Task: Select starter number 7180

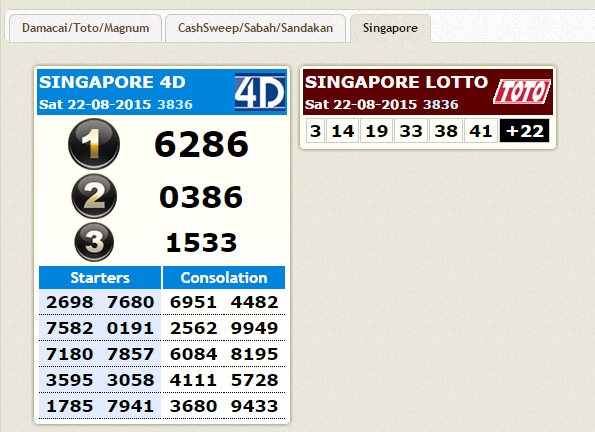Action: 70,354
